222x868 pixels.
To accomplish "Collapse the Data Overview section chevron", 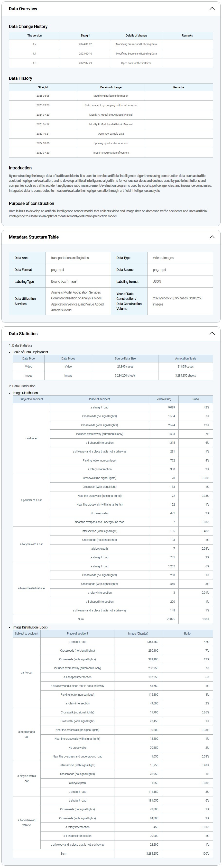I will click(x=212, y=9).
